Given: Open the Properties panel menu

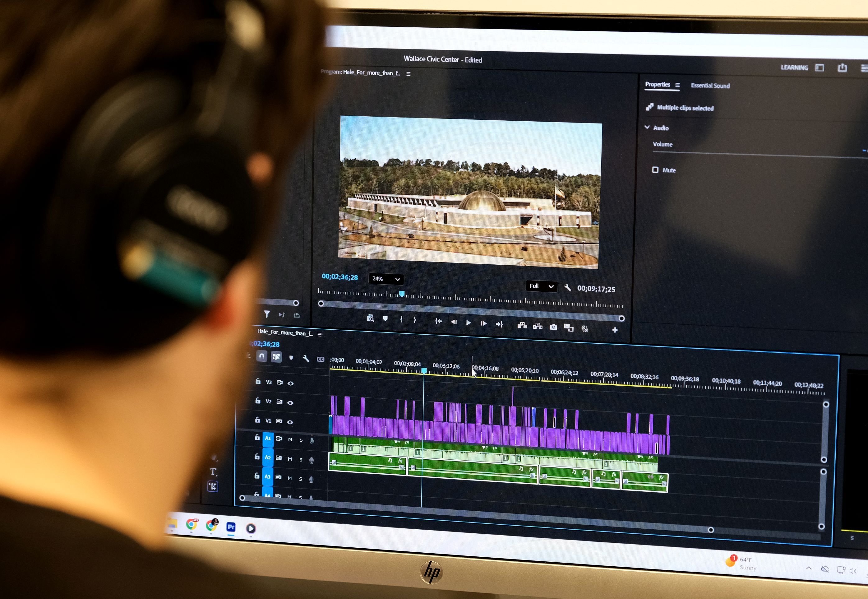Looking at the screenshot, I should 677,85.
